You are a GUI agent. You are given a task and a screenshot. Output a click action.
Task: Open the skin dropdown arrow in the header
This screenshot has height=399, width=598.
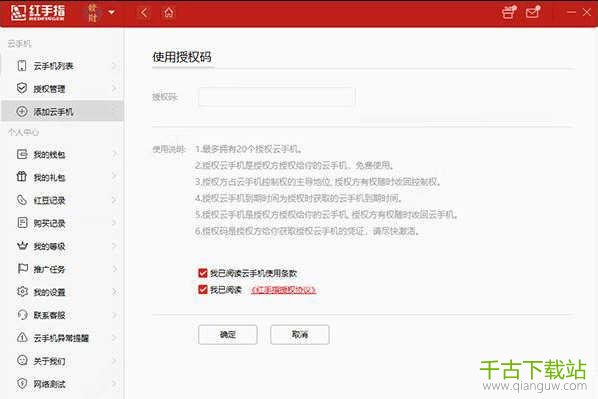tap(111, 12)
